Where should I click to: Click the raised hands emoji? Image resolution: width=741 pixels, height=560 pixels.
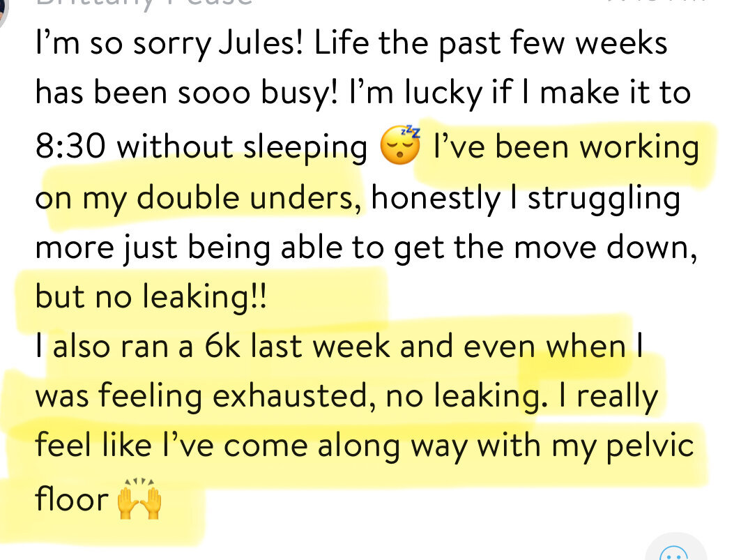pos(139,500)
